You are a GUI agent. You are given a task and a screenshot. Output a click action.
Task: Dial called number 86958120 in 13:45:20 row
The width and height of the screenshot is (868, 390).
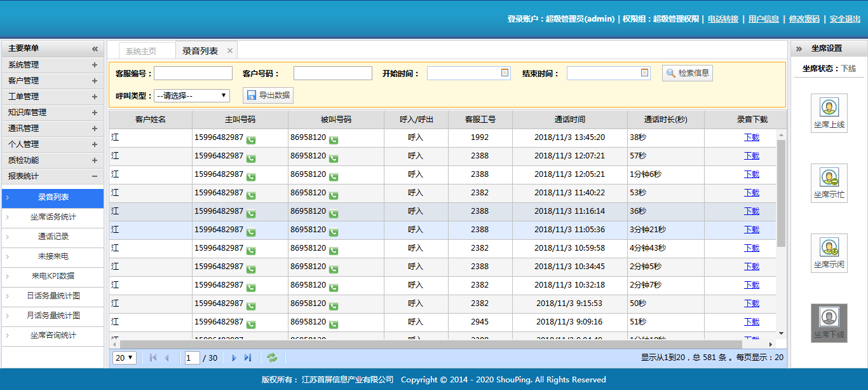click(334, 139)
